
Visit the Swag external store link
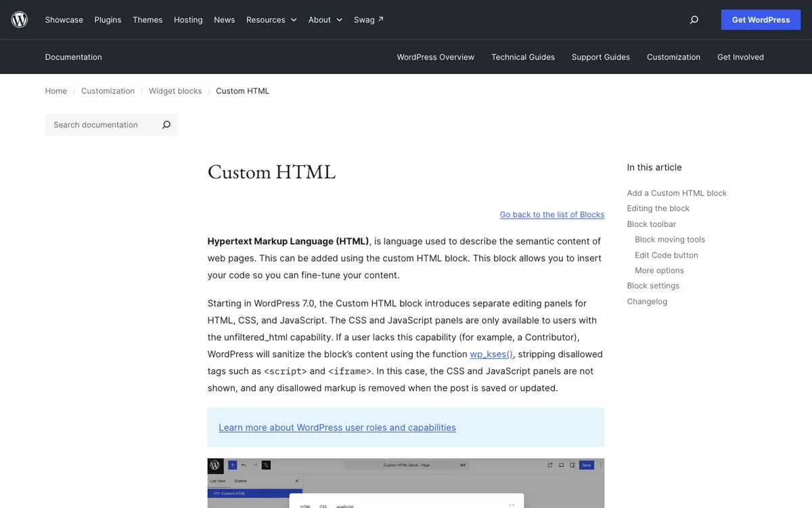point(369,20)
